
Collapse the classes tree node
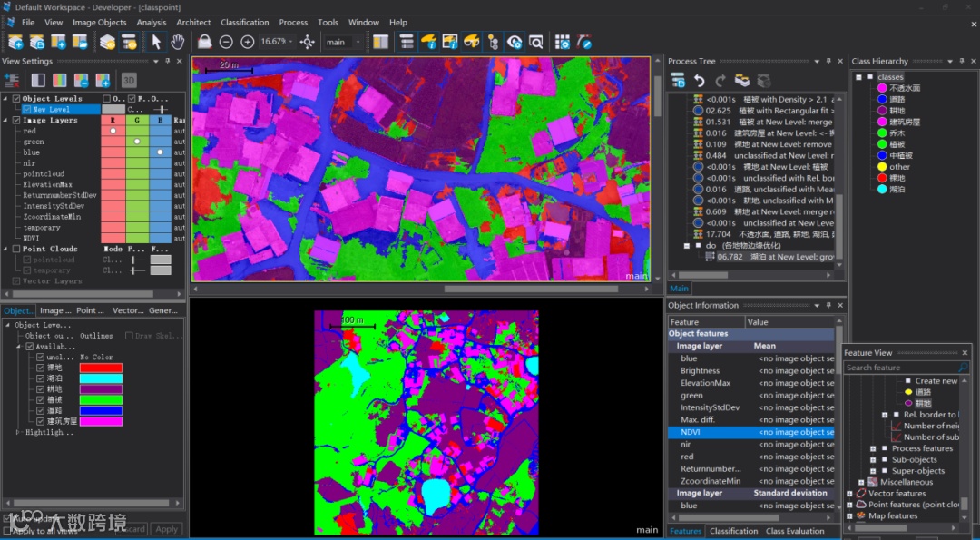pyautogui.click(x=858, y=77)
